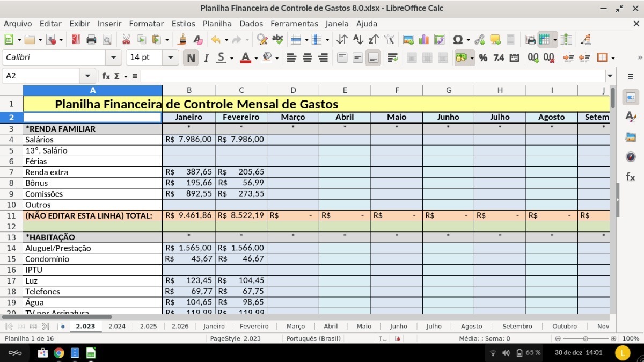
Task: Open the Ferramentas menu
Action: (x=294, y=24)
